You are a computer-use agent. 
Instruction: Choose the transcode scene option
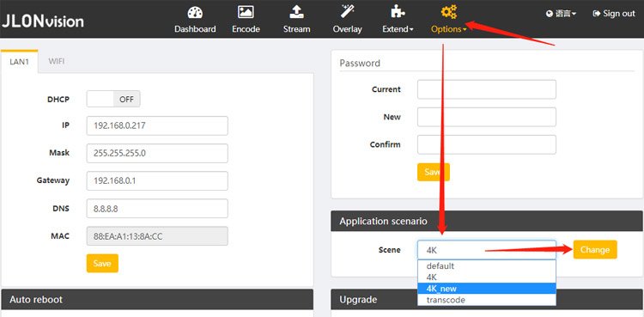point(487,300)
